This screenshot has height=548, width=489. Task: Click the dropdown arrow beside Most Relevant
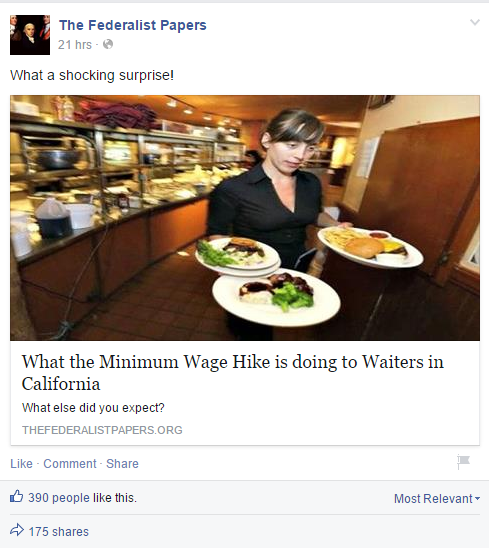click(477, 499)
